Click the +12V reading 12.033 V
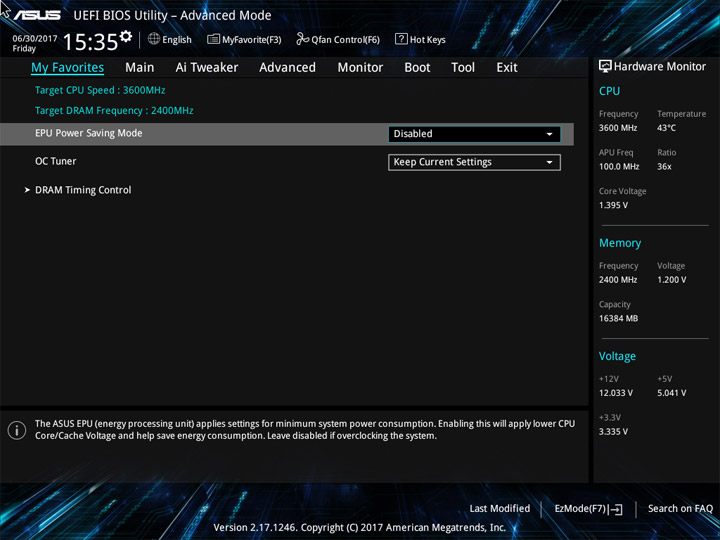 click(615, 393)
